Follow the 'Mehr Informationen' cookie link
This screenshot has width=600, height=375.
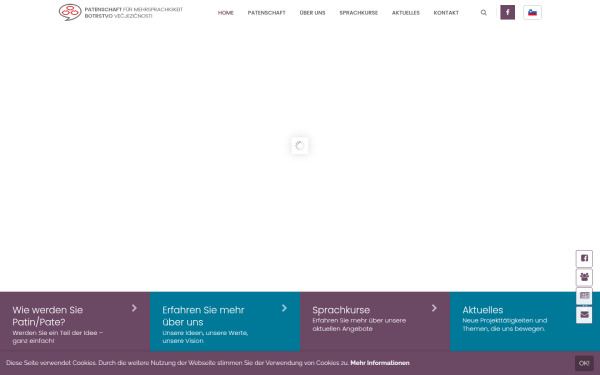click(x=380, y=363)
